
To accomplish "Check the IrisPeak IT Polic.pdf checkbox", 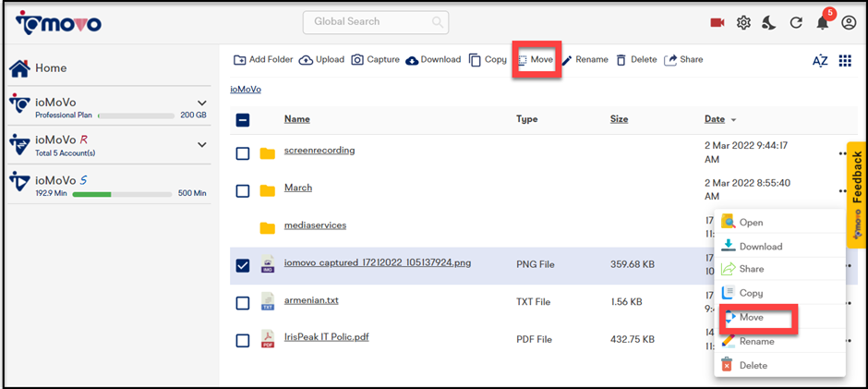I will point(243,340).
